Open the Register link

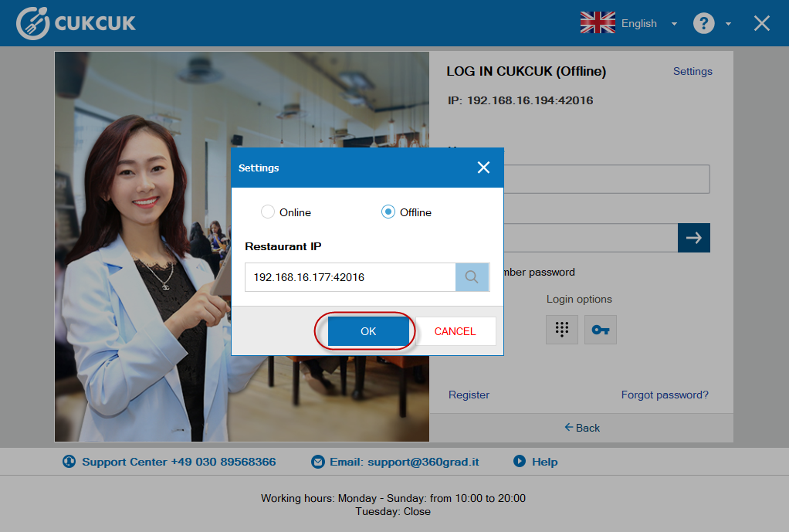469,395
